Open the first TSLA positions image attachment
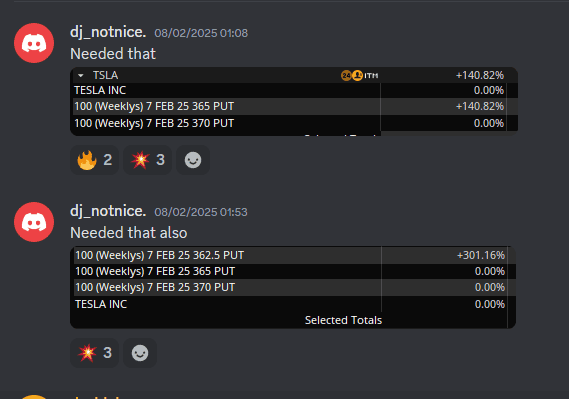This screenshot has width=569, height=399. point(294,102)
